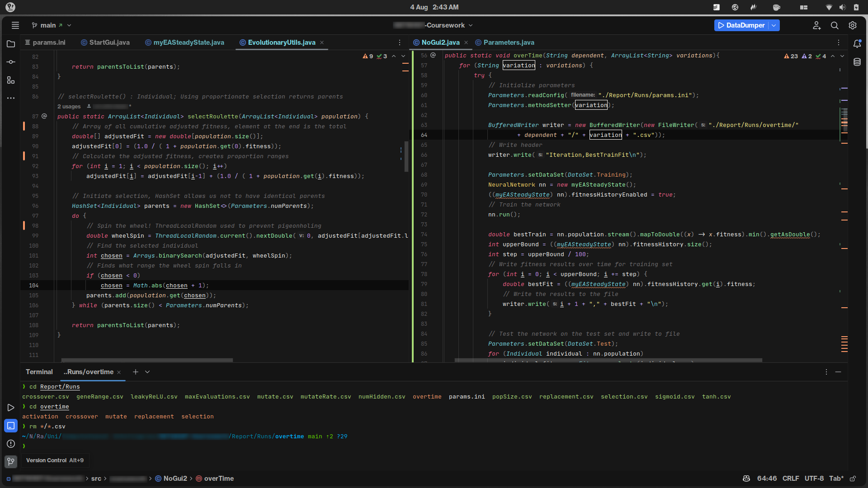Open the Project tool window folder icon
Image resolution: width=868 pixels, height=488 pixels.
click(x=11, y=44)
